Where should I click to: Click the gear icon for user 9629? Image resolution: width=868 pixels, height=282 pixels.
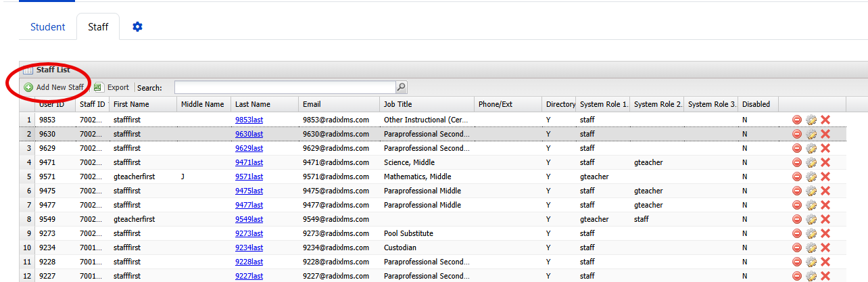pyautogui.click(x=811, y=148)
